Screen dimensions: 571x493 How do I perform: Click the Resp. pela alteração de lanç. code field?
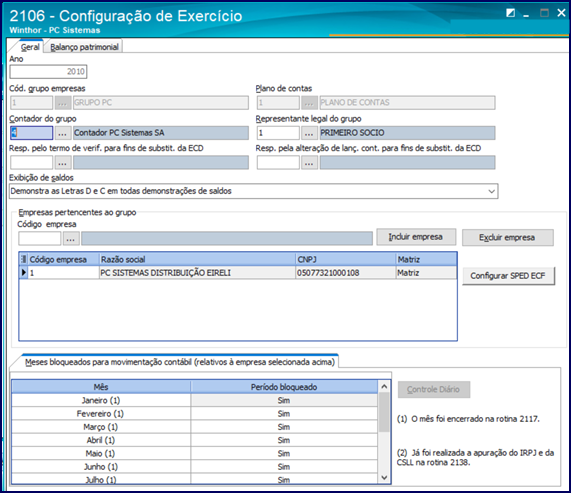pos(278,162)
